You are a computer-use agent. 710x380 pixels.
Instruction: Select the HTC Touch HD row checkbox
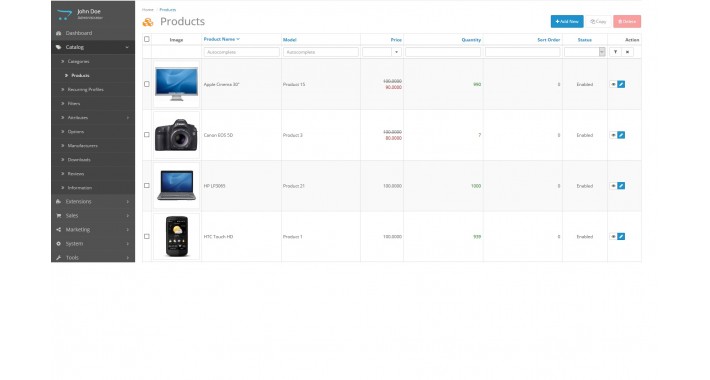pyautogui.click(x=147, y=236)
